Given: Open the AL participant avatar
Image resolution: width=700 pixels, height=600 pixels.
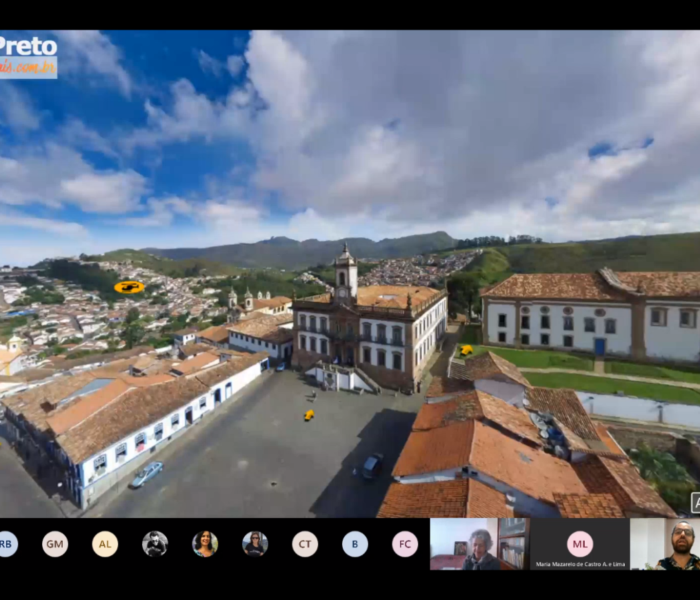Looking at the screenshot, I should click(105, 543).
